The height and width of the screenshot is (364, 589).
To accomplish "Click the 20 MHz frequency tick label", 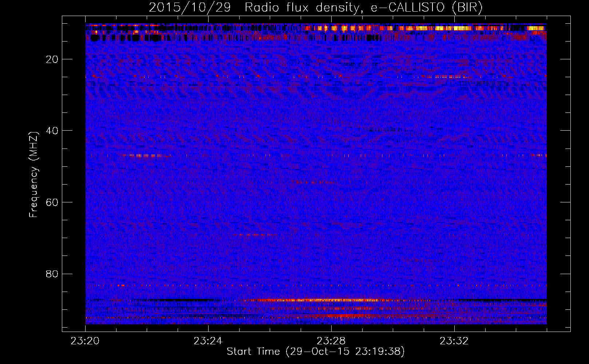I will pos(52,59).
